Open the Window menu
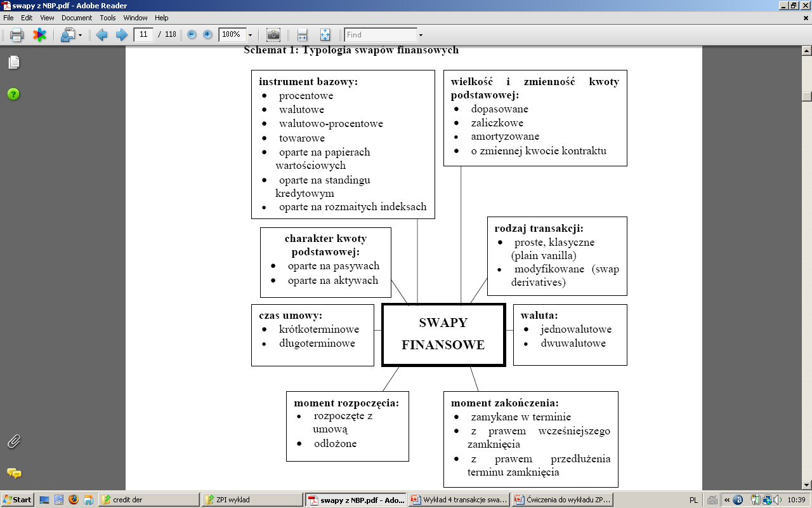Viewport: 812px width, 508px height. [136, 18]
